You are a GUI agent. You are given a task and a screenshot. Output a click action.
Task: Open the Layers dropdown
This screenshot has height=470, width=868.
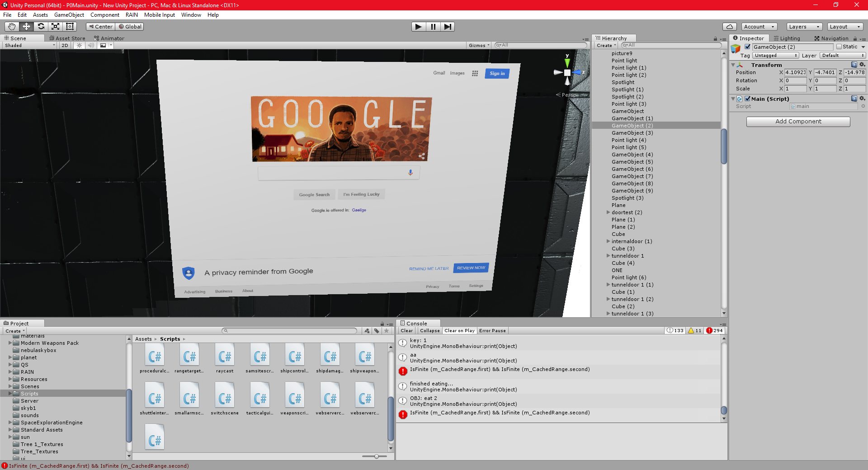pyautogui.click(x=804, y=27)
